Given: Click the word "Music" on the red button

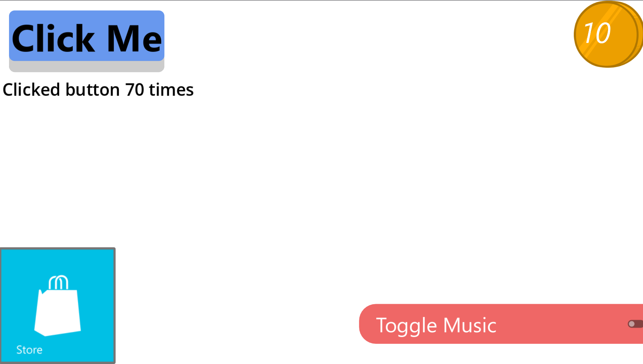Looking at the screenshot, I should 470,325.
